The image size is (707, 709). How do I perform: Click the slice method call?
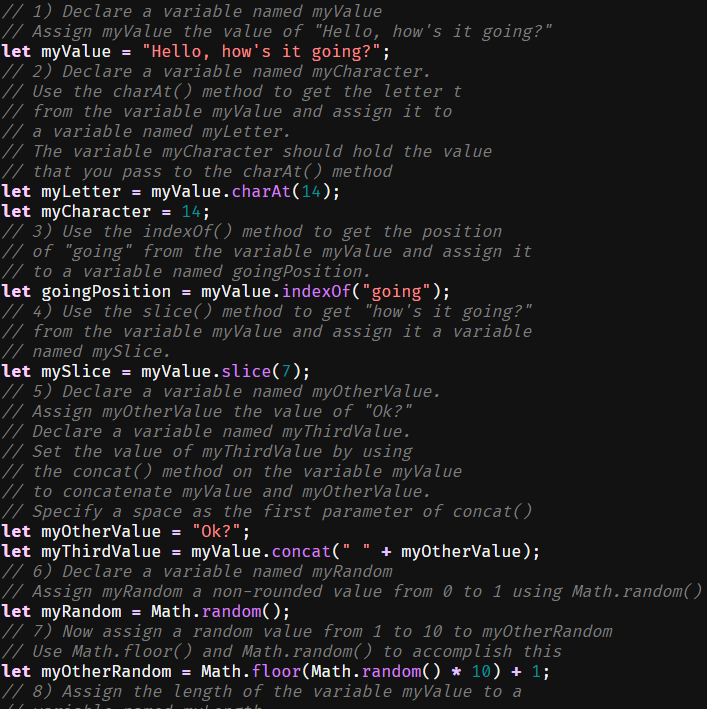click(x=246, y=371)
